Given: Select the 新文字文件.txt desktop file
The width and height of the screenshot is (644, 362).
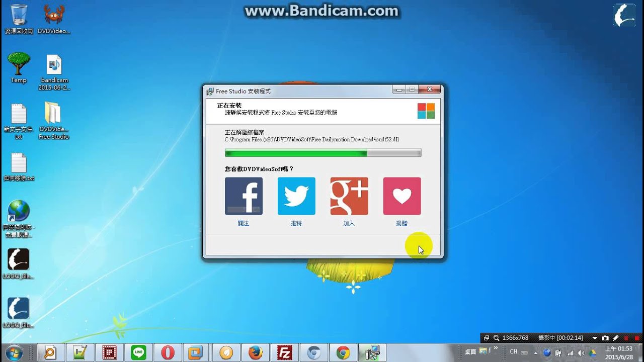Looking at the screenshot, I should pyautogui.click(x=19, y=121).
